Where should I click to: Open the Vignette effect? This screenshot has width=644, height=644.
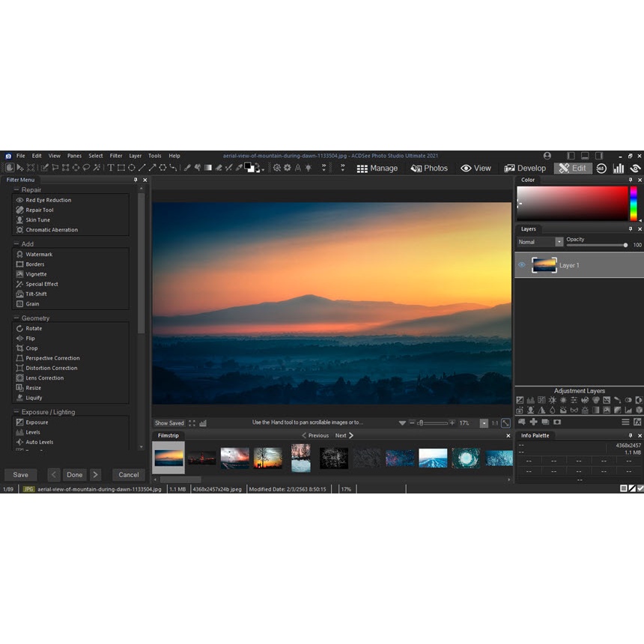coord(37,274)
